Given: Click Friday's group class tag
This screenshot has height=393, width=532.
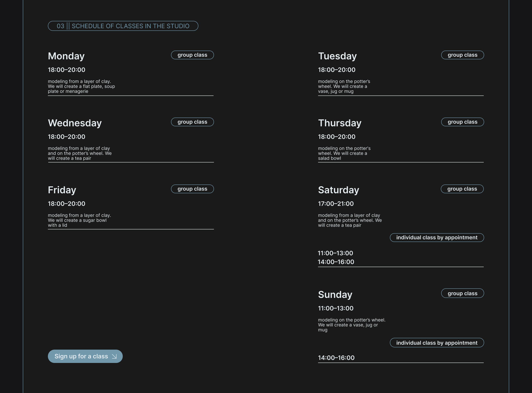Looking at the screenshot, I should coord(192,189).
